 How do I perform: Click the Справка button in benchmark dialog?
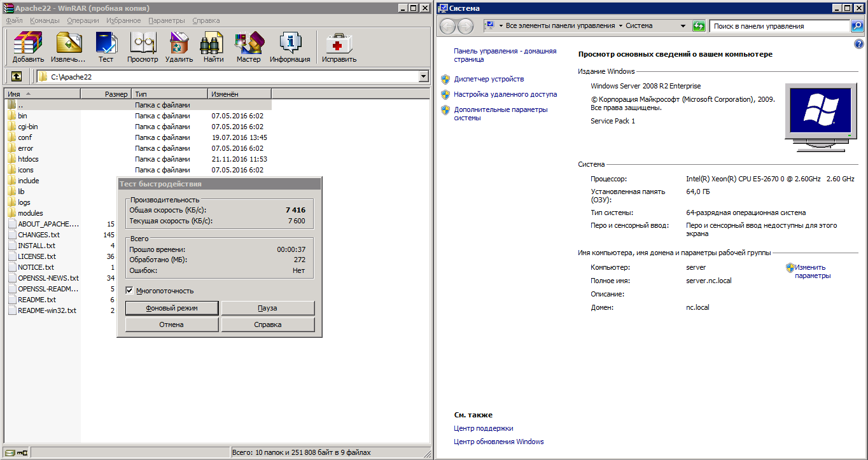[268, 324]
